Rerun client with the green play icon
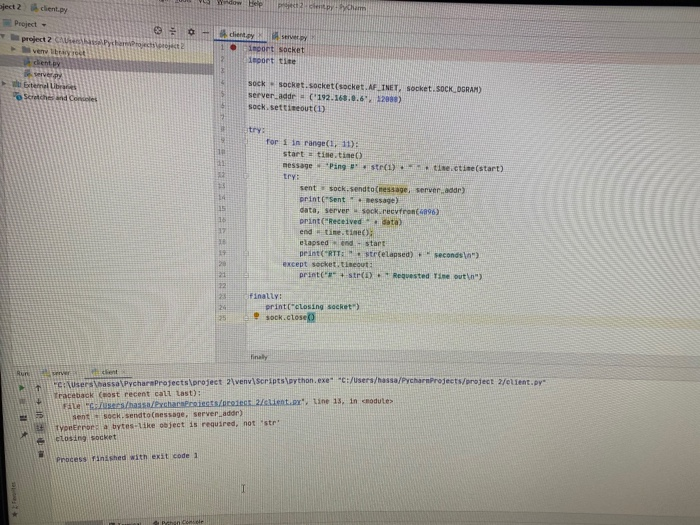 click(x=21, y=388)
